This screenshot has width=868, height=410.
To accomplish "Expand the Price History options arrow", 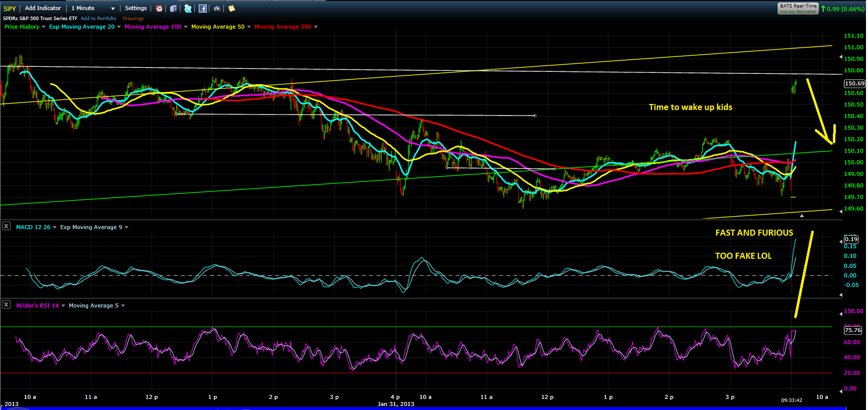I will click(x=44, y=27).
